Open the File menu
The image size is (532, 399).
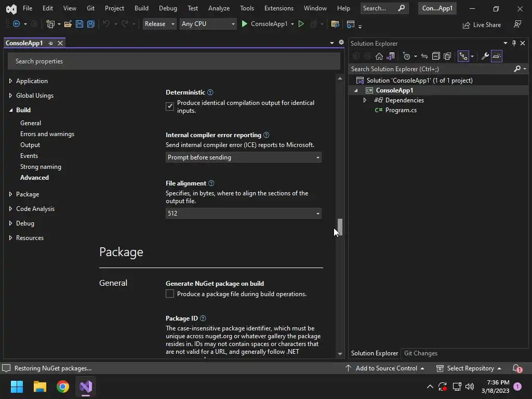coord(28,8)
